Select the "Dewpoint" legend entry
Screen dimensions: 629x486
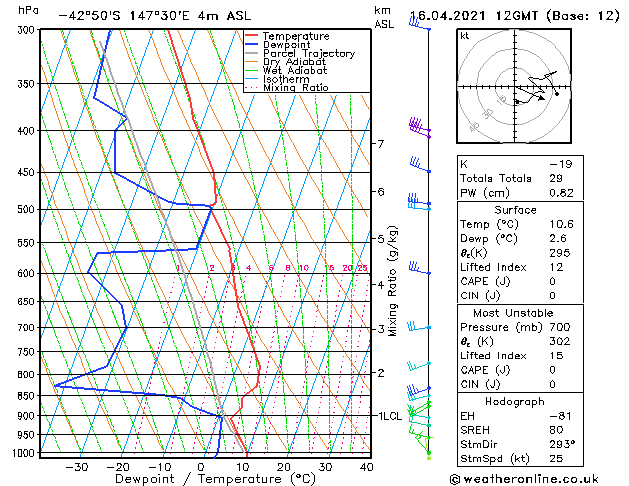point(286,45)
